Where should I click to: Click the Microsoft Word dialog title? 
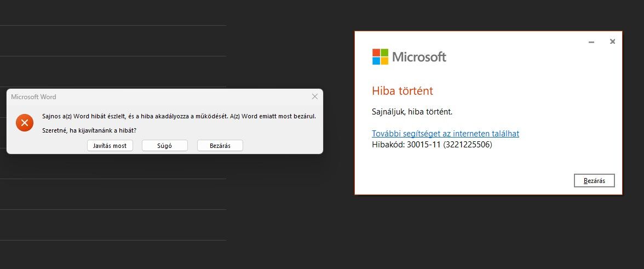pyautogui.click(x=34, y=97)
